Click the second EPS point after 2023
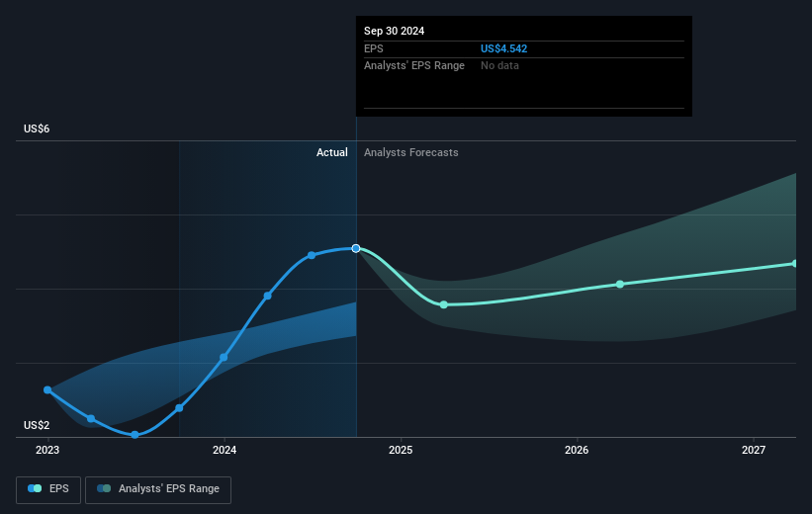Screen dimensions: 812x514 coord(91,418)
